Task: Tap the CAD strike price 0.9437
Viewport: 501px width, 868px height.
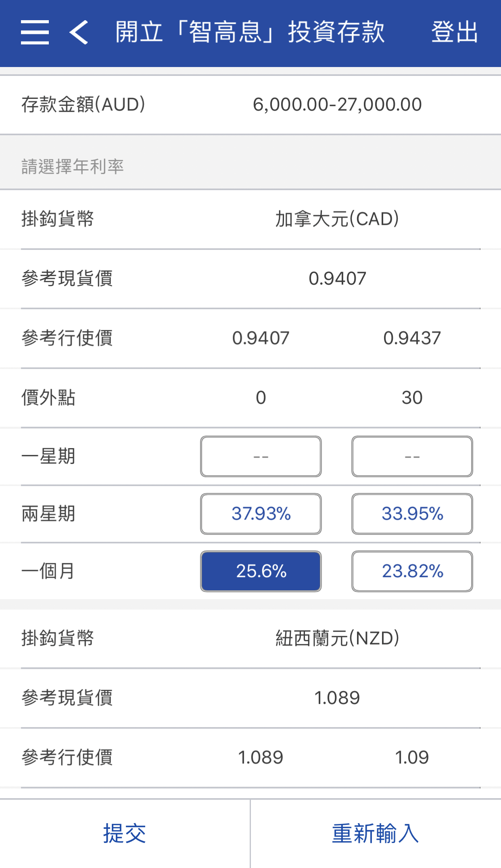Action: [412, 338]
